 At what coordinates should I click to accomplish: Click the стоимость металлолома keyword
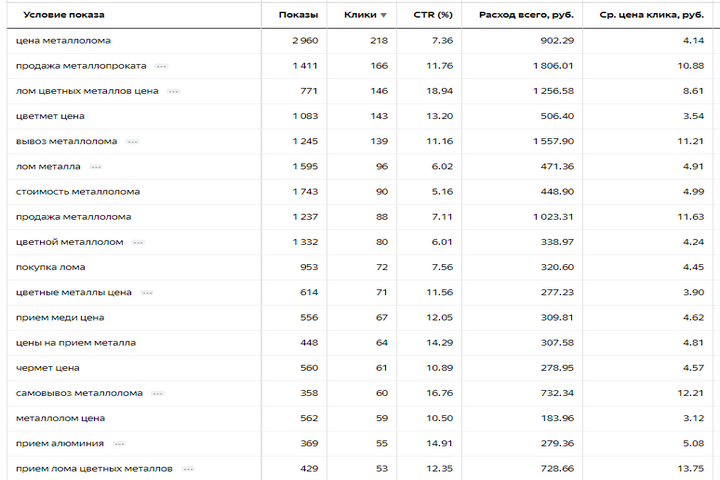(78, 192)
